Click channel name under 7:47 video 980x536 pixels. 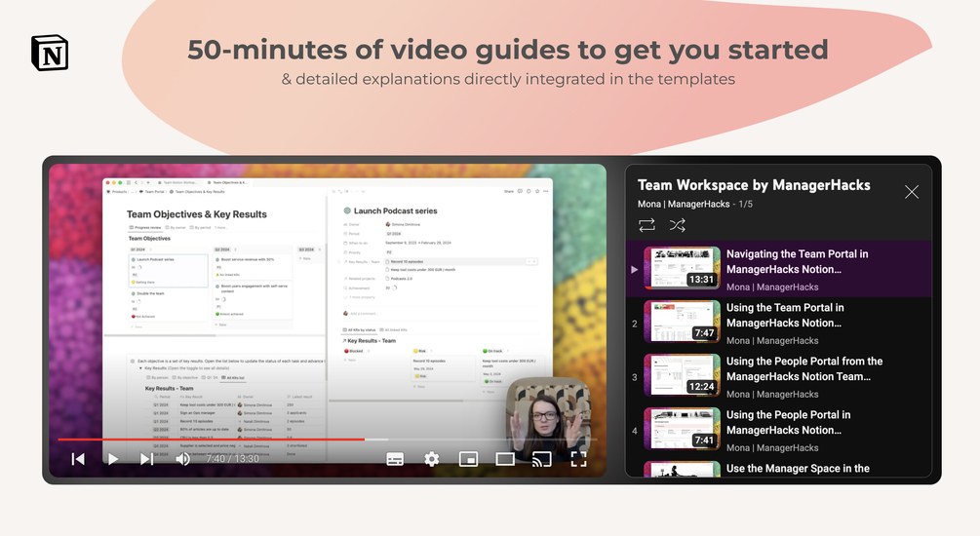(772, 341)
